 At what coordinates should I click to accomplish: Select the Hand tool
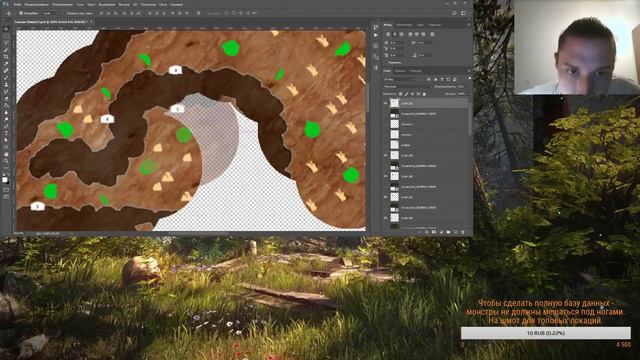[x=6, y=154]
